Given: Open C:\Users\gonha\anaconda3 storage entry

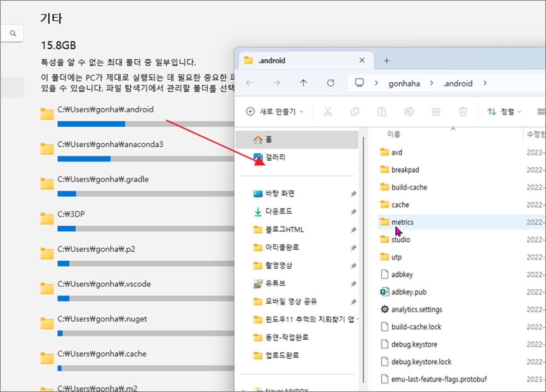Looking at the screenshot, I should (x=137, y=151).
